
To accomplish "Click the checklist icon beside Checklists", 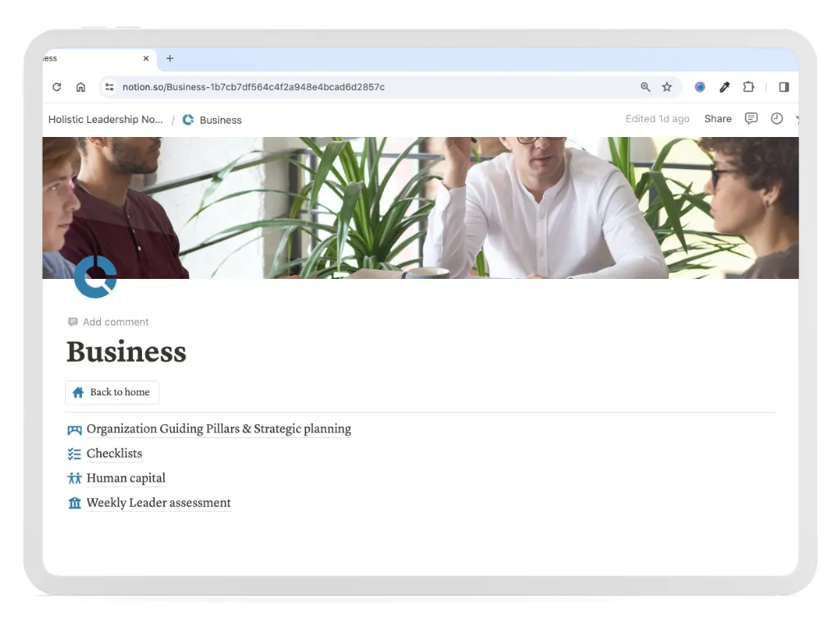I will click(75, 454).
